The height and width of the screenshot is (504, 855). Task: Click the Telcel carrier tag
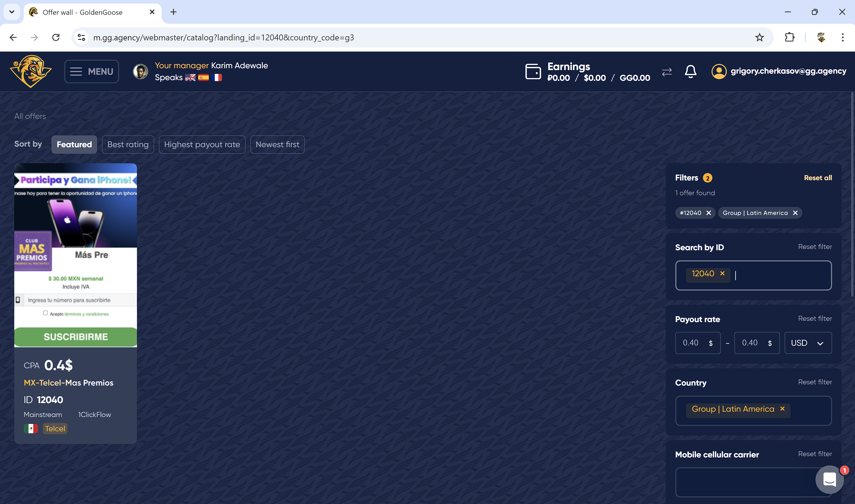point(55,429)
